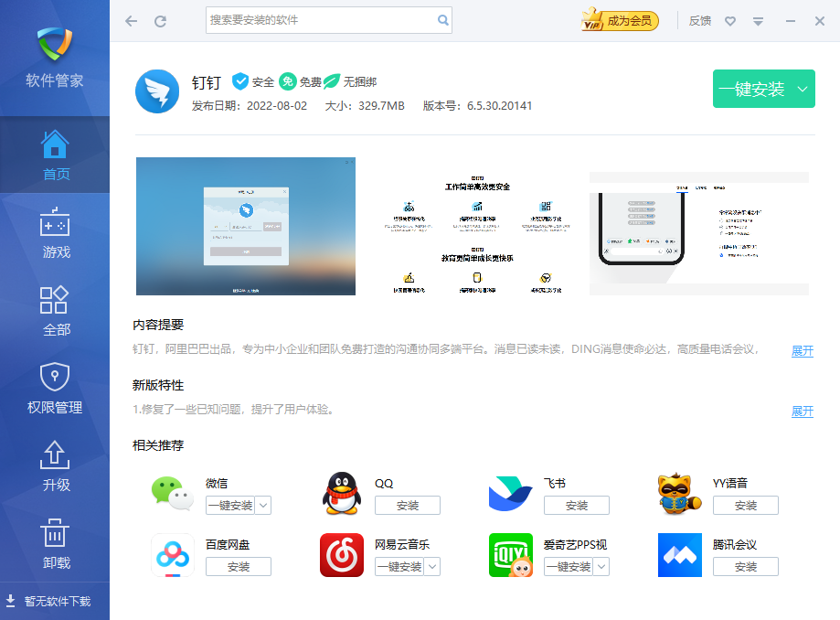Click the 爱奇艺PPS green icon
Screen dimensions: 840x620
point(511,555)
